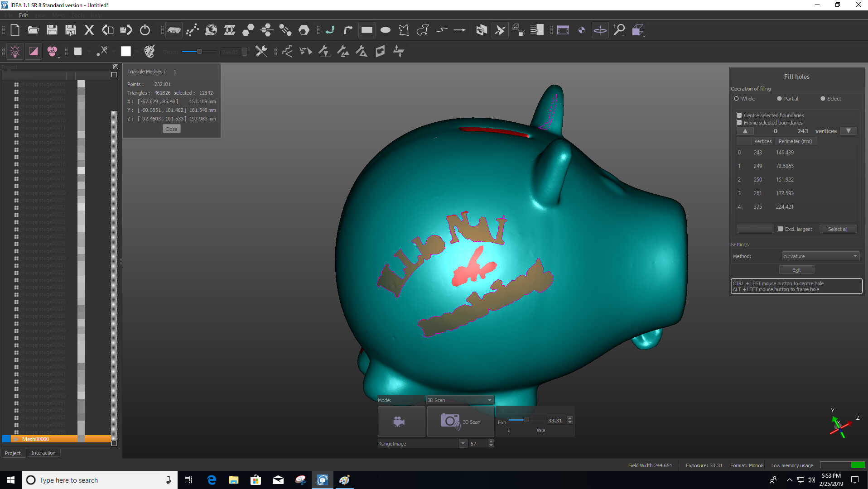
Task: Click the single hexagon mesh icon
Action: point(304,30)
